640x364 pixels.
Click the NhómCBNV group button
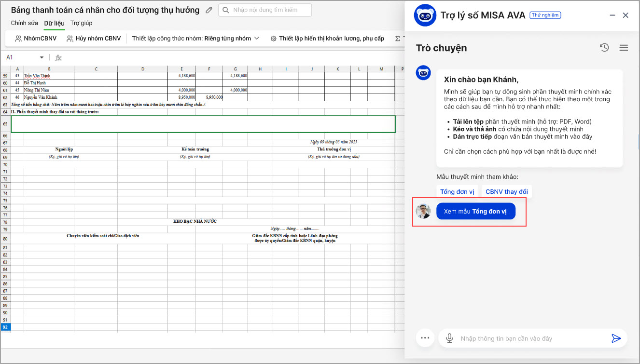click(36, 39)
